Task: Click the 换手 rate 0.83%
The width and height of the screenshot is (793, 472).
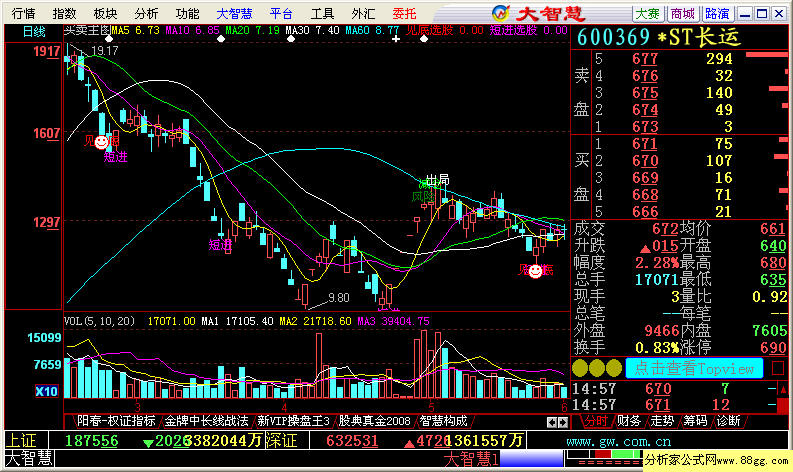Action: point(657,348)
